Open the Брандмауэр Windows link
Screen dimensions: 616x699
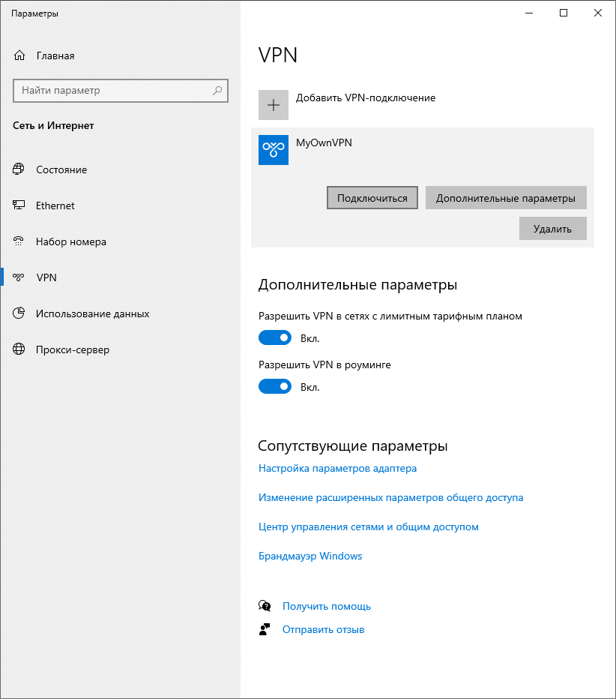(310, 556)
